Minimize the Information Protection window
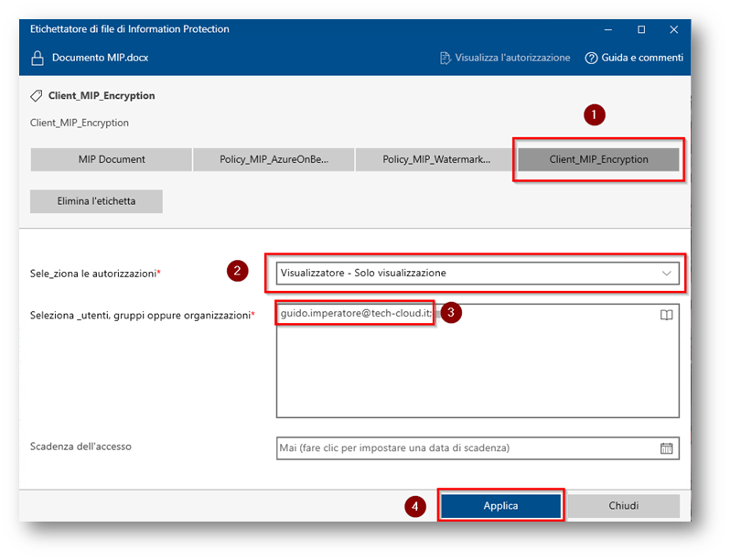730x560 pixels. 608,29
